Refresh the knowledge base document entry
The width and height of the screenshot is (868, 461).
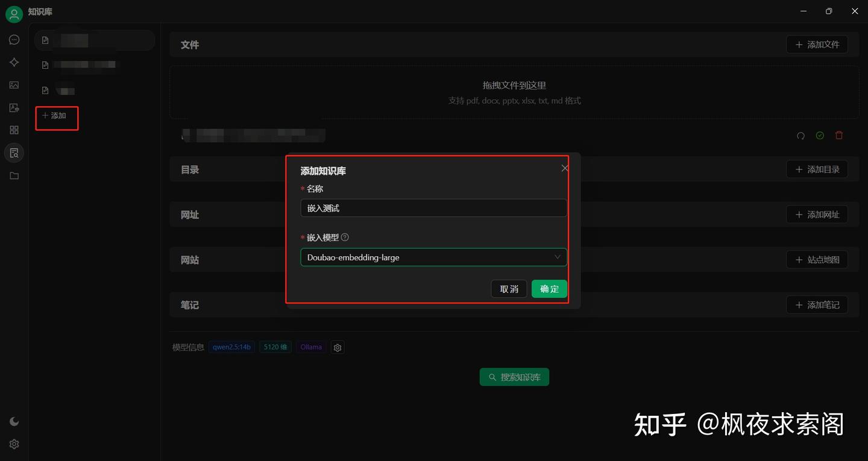pyautogui.click(x=800, y=135)
